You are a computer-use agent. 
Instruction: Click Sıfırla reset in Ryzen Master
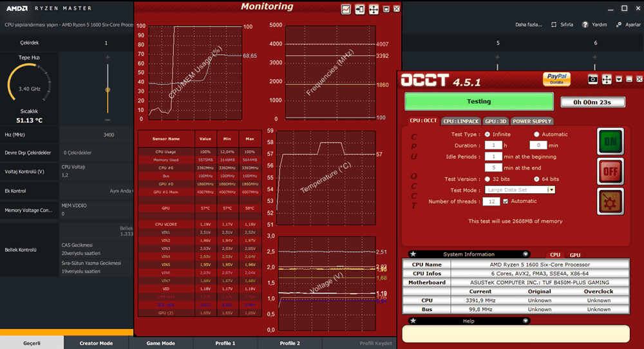coord(562,24)
